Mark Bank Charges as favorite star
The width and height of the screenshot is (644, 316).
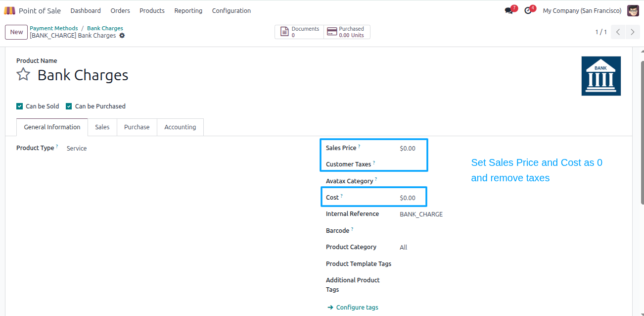click(23, 75)
